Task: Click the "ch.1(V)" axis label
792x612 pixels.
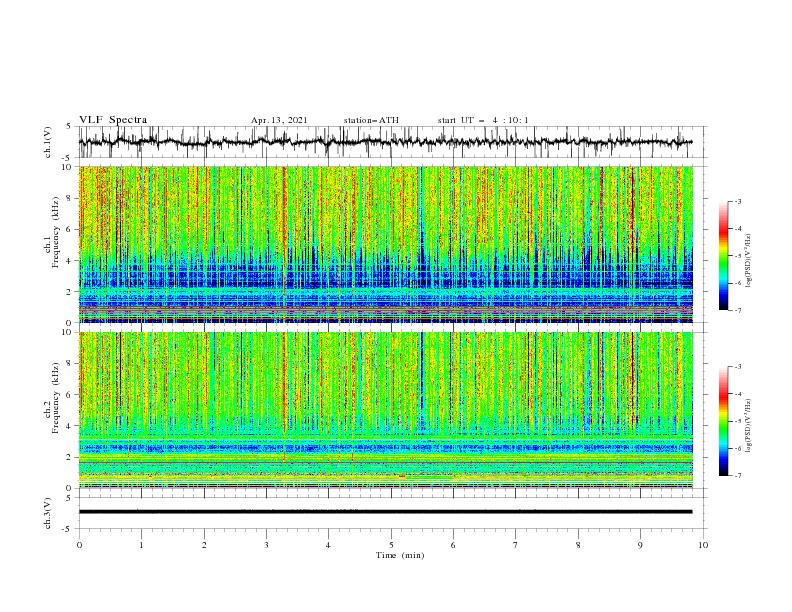Action: point(48,142)
